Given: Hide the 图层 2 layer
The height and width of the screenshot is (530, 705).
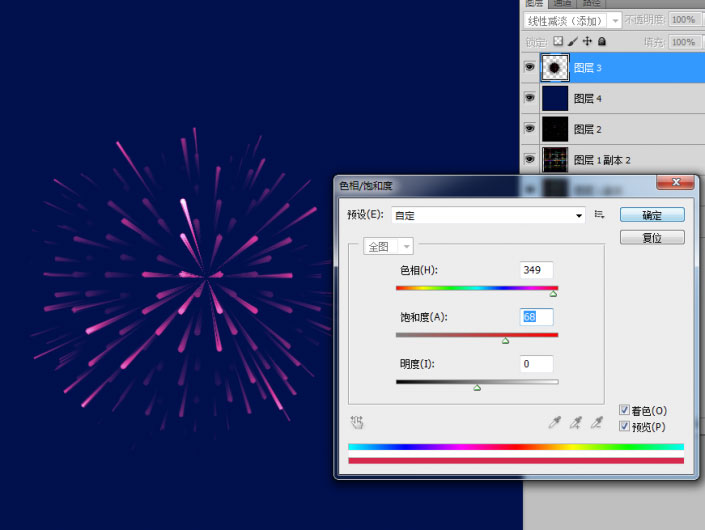Looking at the screenshot, I should 530,129.
